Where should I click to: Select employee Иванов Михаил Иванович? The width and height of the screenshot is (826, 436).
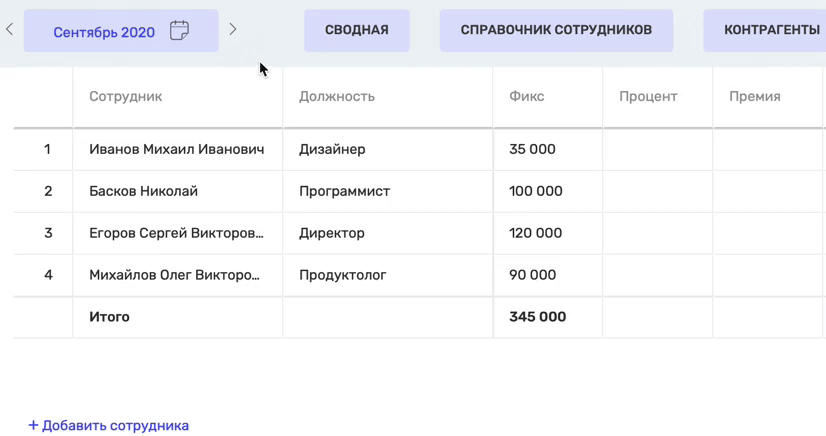176,149
